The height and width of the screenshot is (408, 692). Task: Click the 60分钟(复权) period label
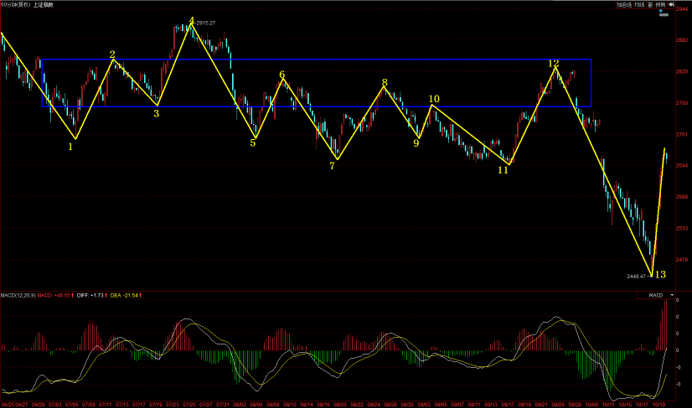click(x=16, y=4)
